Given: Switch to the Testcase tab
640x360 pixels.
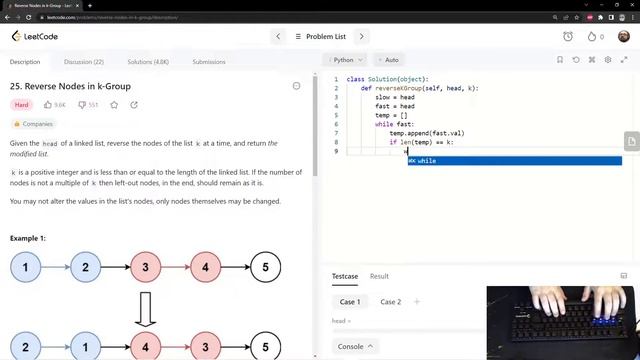Looking at the screenshot, I should (x=345, y=276).
